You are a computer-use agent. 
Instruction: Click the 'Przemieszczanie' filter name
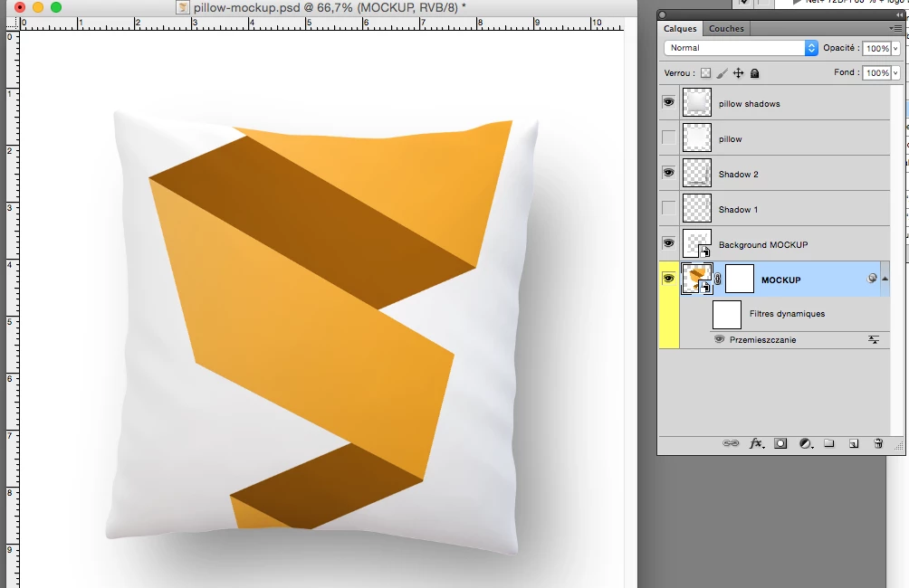pyautogui.click(x=762, y=340)
